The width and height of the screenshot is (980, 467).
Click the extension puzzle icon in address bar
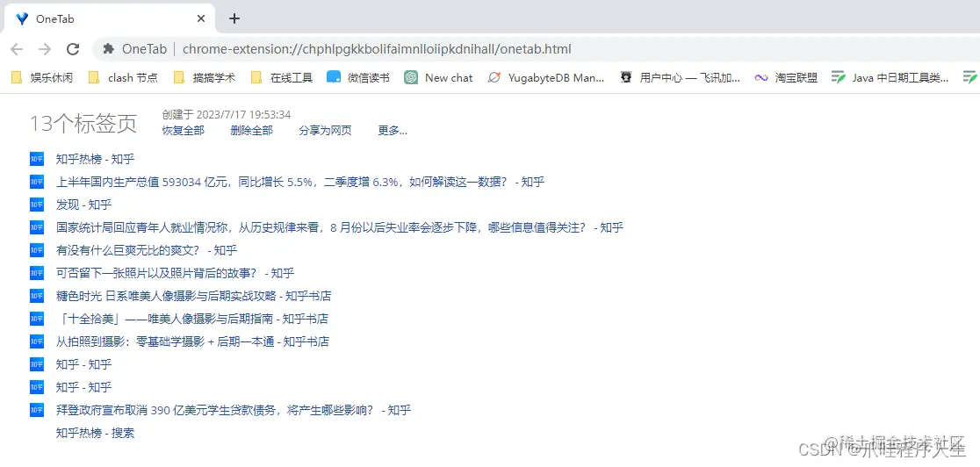tap(109, 49)
